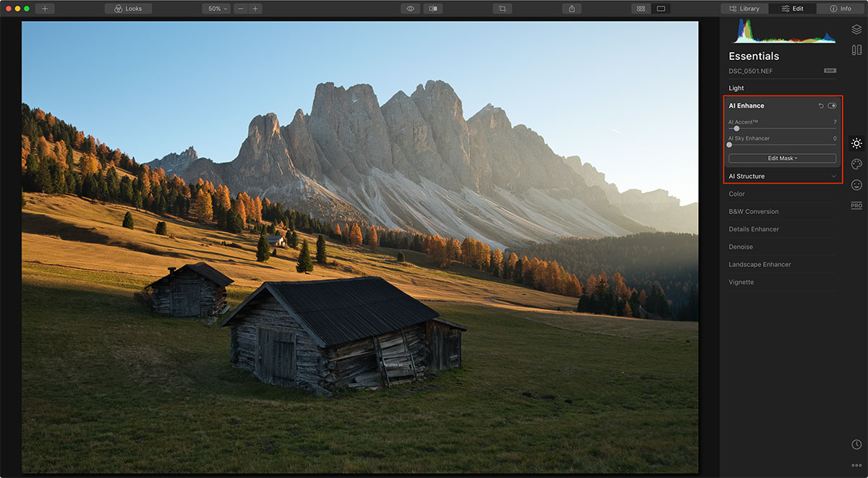Switch to Creative palette icon
The height and width of the screenshot is (478, 868).
(856, 164)
